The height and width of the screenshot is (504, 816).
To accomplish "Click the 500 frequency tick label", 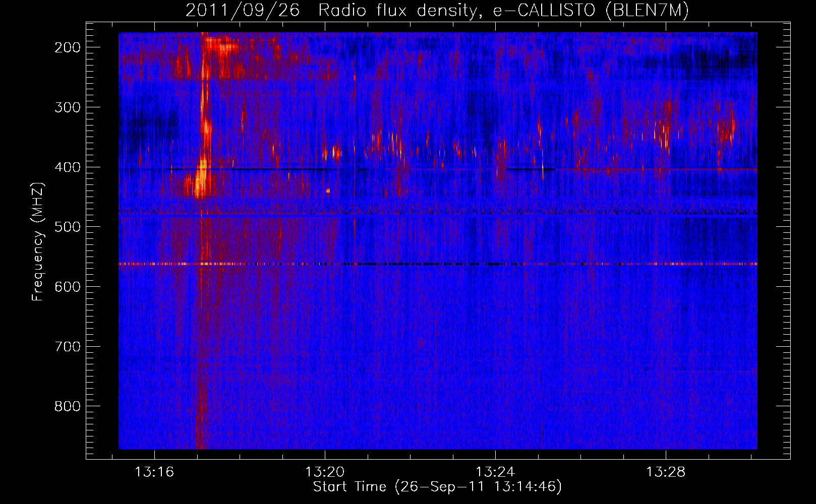I will tap(67, 227).
